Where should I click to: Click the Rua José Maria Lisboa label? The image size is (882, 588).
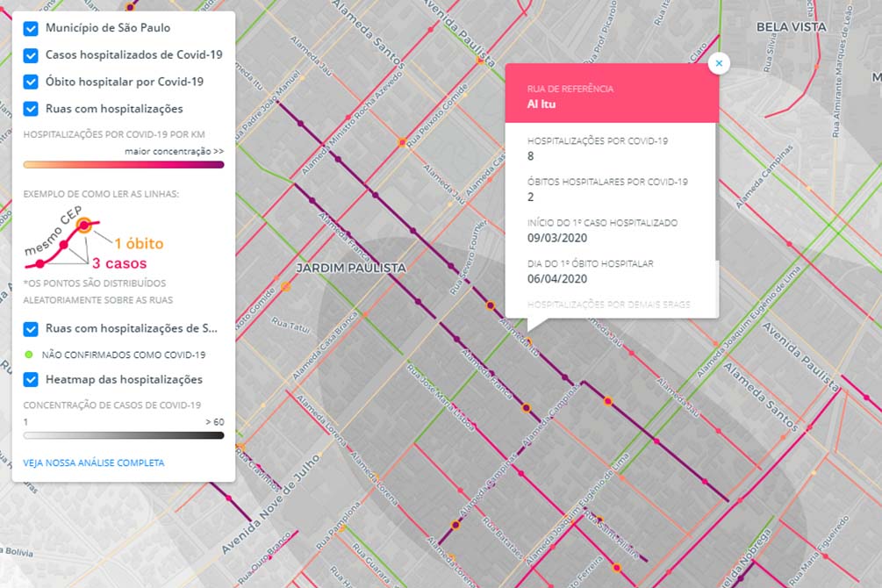click(440, 398)
